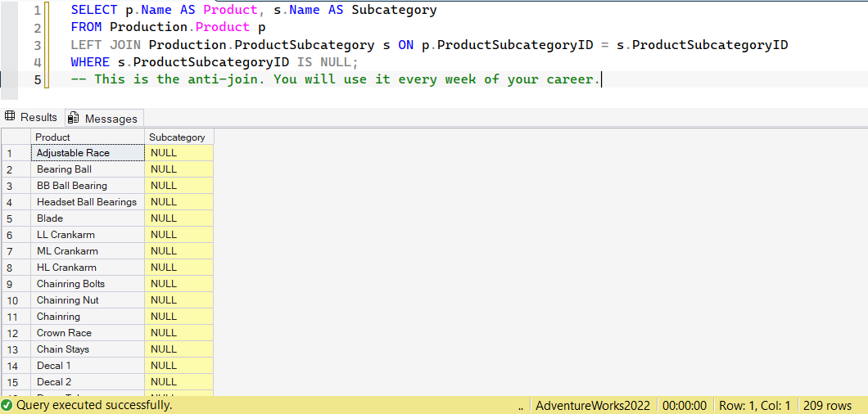Select the BB Ball Bearing cell
This screenshot has height=414, width=868.
pyautogui.click(x=88, y=186)
